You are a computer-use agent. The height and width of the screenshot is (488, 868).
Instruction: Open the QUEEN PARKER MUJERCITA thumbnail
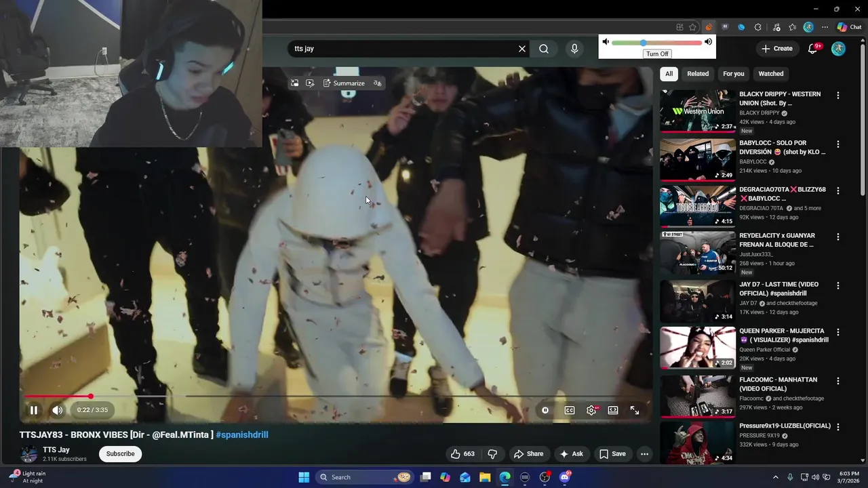[x=698, y=348]
